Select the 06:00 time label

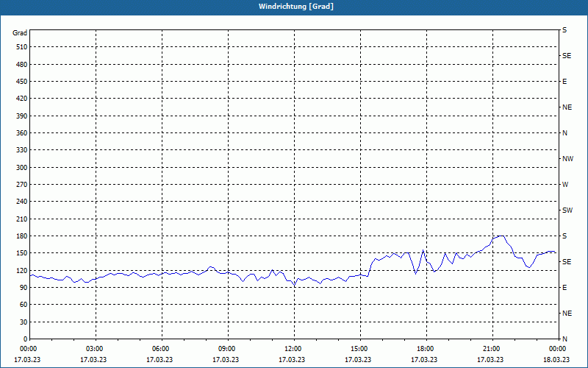162,349
